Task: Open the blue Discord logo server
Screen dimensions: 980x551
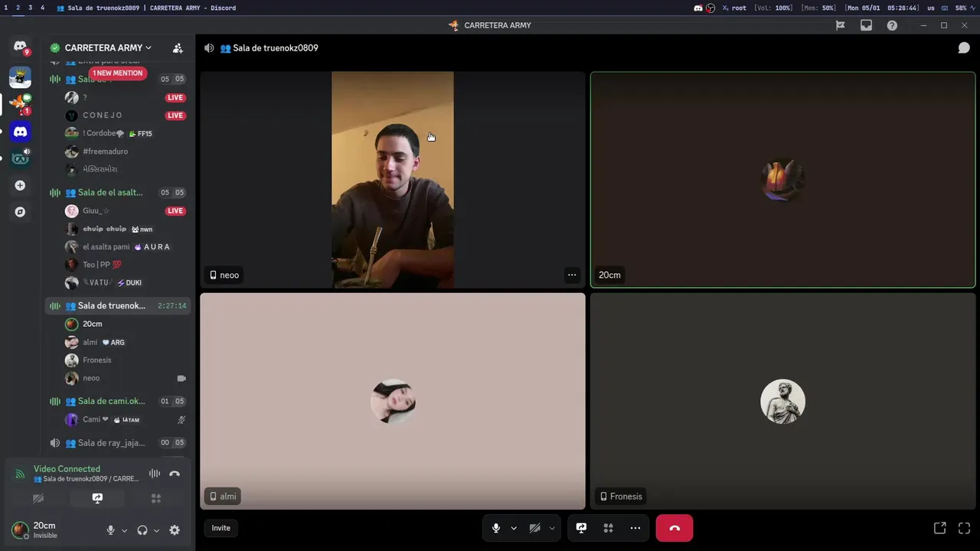Action: pyautogui.click(x=20, y=132)
